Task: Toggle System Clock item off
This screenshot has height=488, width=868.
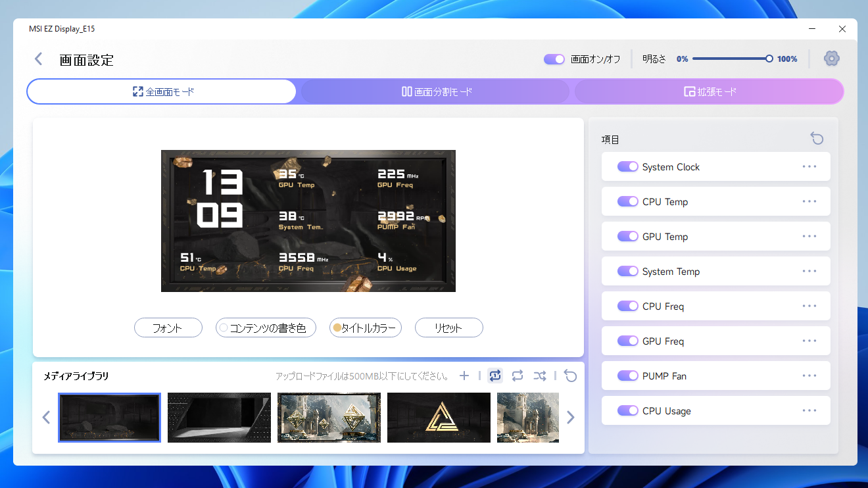Action: click(628, 166)
